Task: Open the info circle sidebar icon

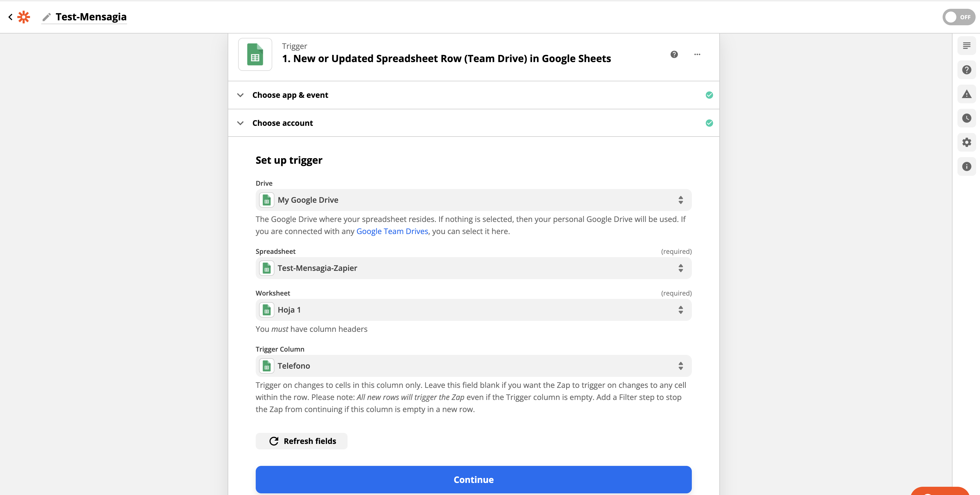Action: pos(966,166)
